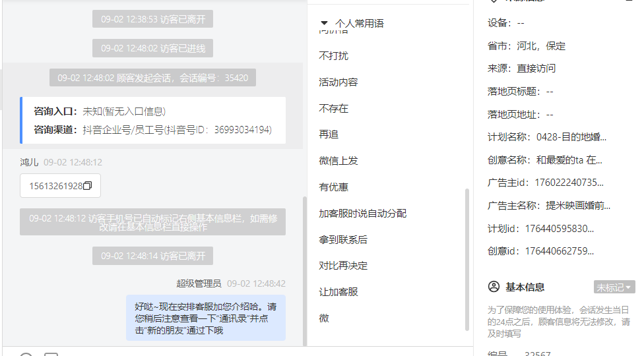
Task: Click sender name 超级管理员
Action: 199,283
